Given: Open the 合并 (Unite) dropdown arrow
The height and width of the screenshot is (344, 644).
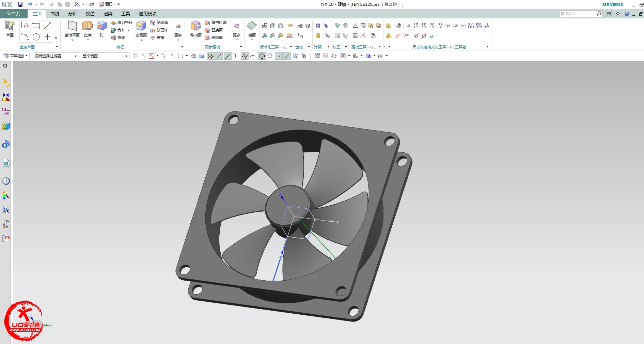Looking at the screenshot, I should point(128,30).
